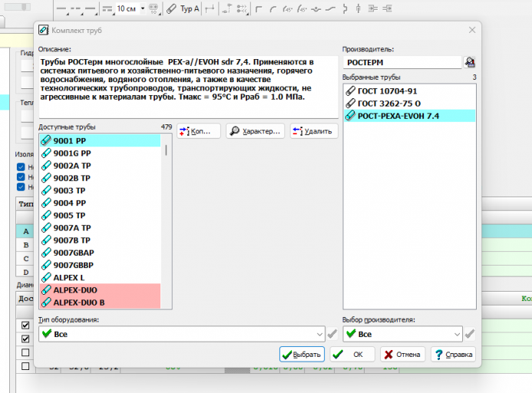532x393 pixels.
Task: Select the vertical fitting insert tool
Action: tap(359, 8)
